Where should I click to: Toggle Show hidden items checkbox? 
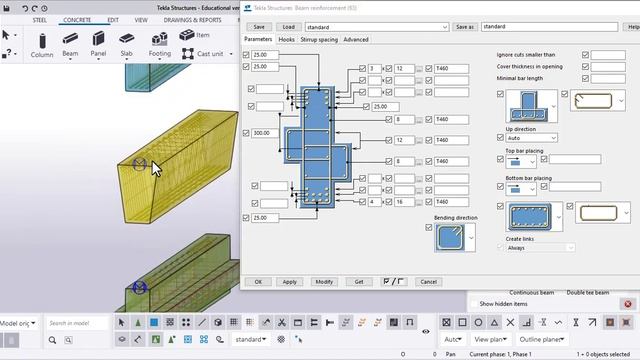(474, 304)
